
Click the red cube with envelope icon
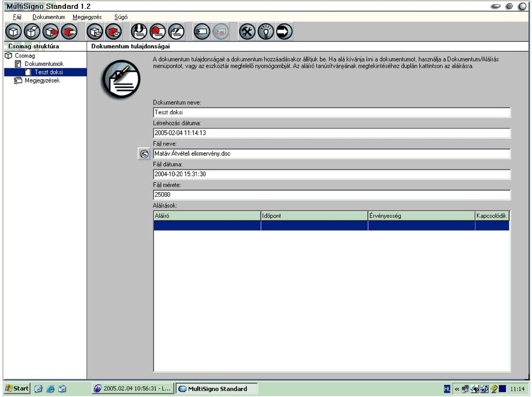click(x=114, y=32)
